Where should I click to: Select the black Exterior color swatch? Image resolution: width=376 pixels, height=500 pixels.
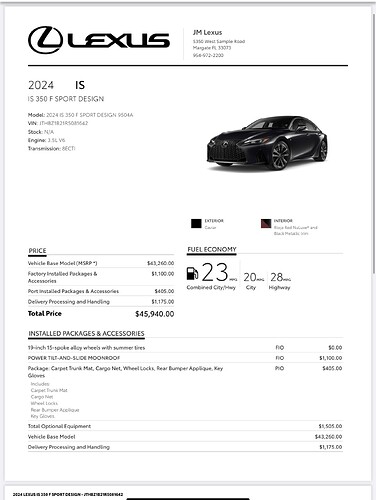[196, 224]
